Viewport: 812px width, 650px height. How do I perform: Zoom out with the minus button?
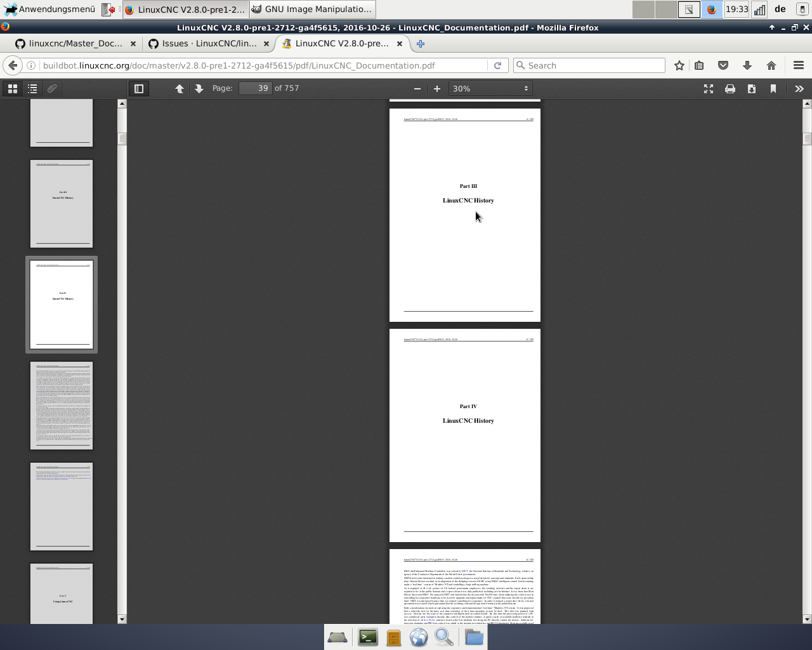click(417, 89)
